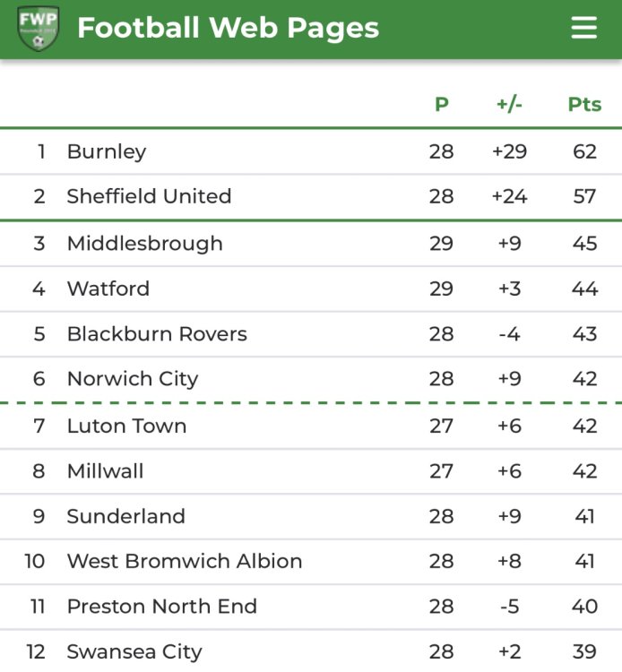Click on Swansea City
Viewport: 622px width, 672px height.
[x=134, y=652]
